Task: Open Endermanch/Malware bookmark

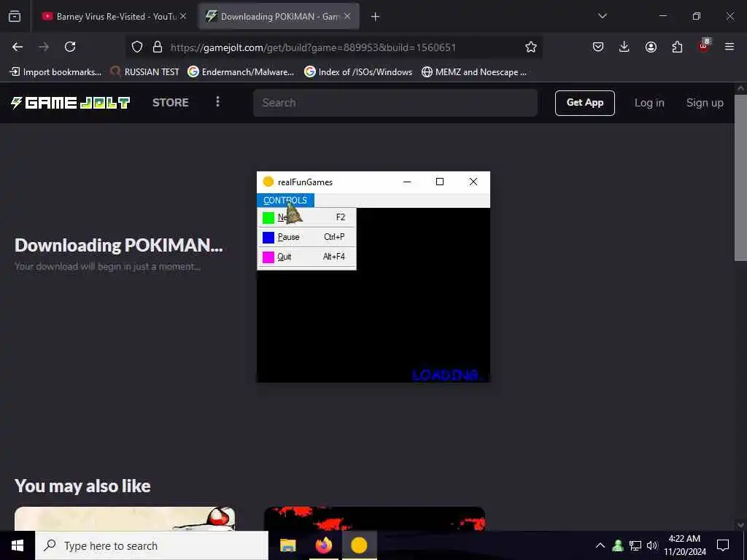Action: coord(241,72)
